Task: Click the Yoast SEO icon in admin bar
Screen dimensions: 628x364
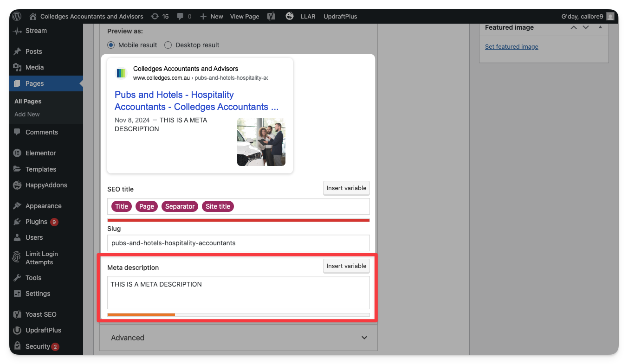Action: (x=272, y=16)
